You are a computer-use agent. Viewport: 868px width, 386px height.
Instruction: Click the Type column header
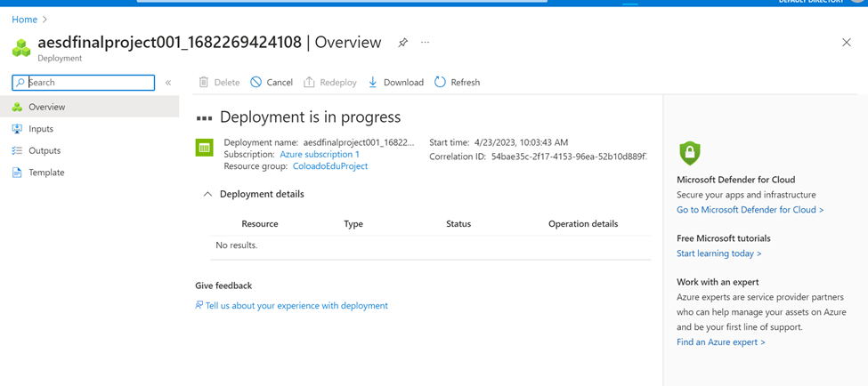click(x=353, y=224)
